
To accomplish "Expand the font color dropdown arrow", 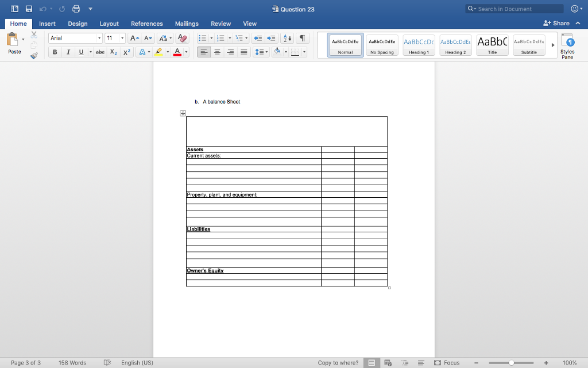I will tap(185, 52).
